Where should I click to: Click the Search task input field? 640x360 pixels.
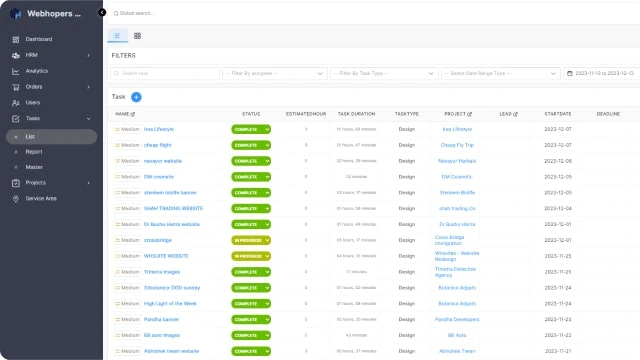tap(165, 73)
